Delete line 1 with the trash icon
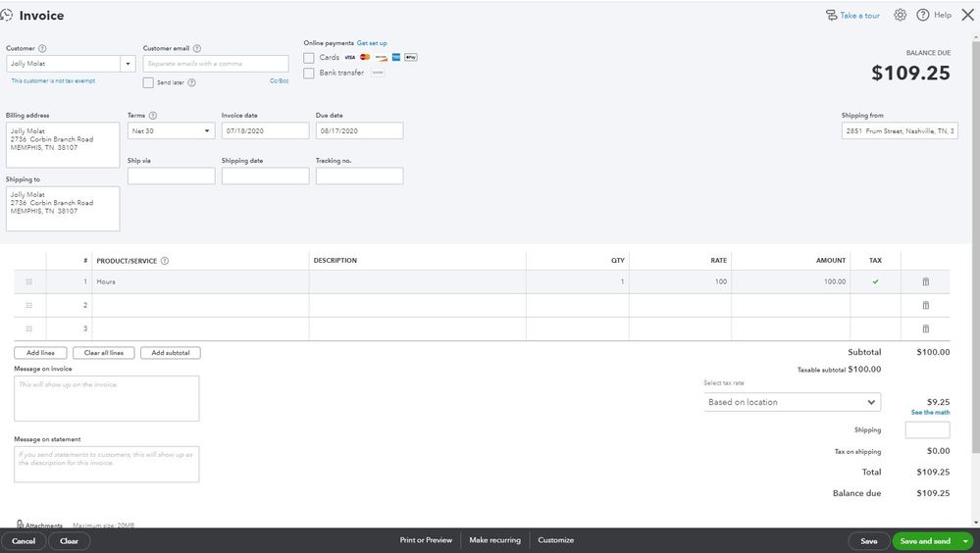 coord(926,281)
